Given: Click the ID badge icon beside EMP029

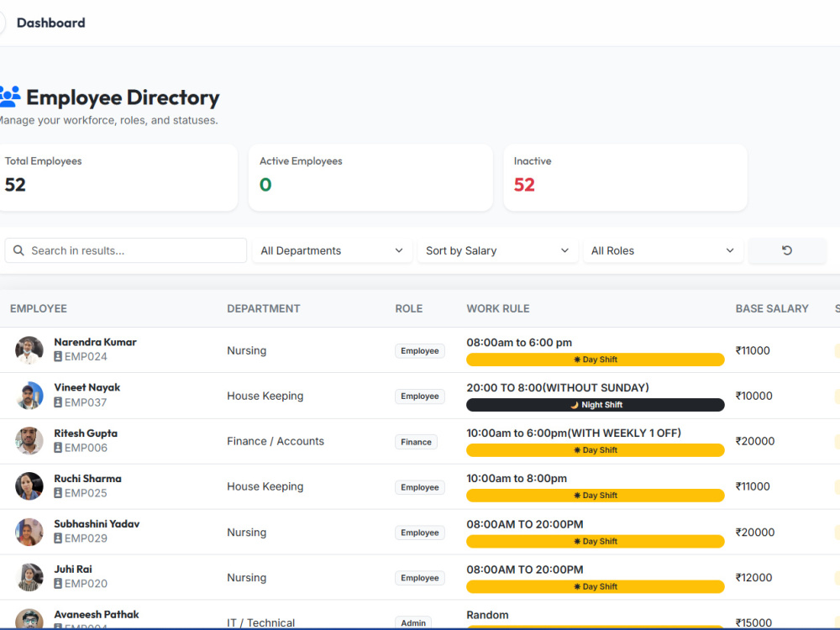Looking at the screenshot, I should click(58, 538).
